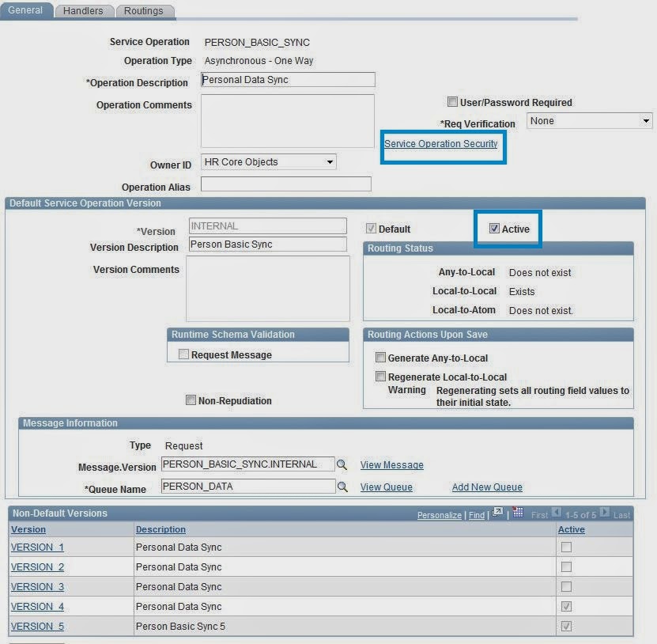Open the Message.Version lookup magnifier

coord(342,464)
